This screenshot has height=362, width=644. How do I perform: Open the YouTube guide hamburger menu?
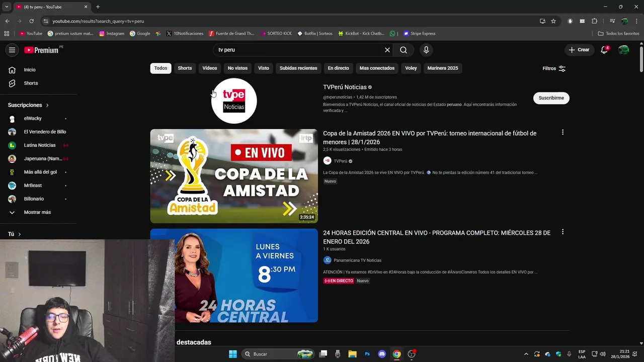12,50
